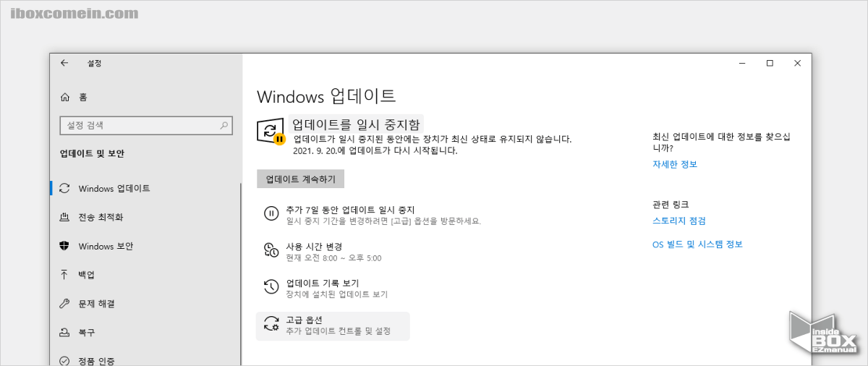Image resolution: width=868 pixels, height=366 pixels.
Task: Click the paused update status icon
Action: coord(271,131)
